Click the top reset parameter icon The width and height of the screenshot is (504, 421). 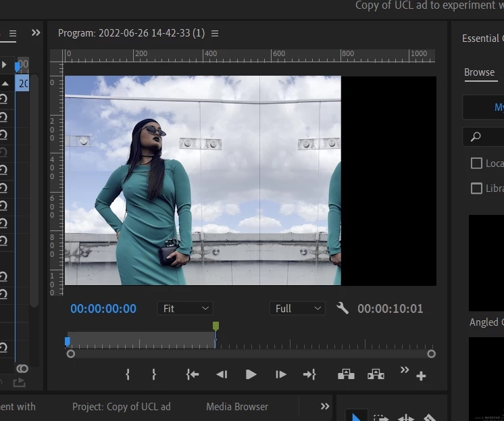pyautogui.click(x=3, y=99)
